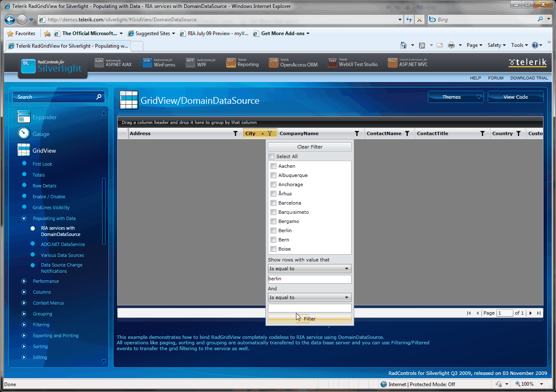Screen dimensions: 556x392
Task: Open the IE Page menu dropdown
Action: 474,45
